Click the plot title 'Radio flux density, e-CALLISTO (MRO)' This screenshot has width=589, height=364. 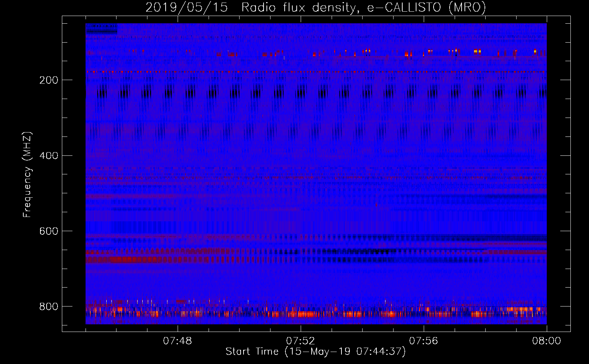coord(364,7)
